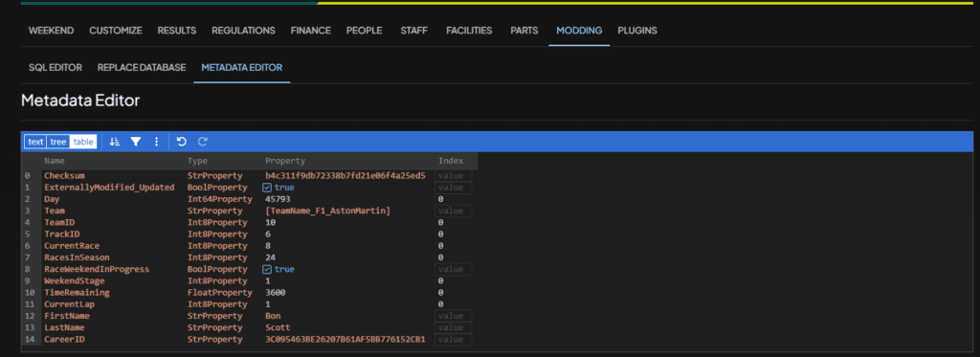Image resolution: width=980 pixels, height=357 pixels.
Task: Open the STAFF tab
Action: [414, 30]
